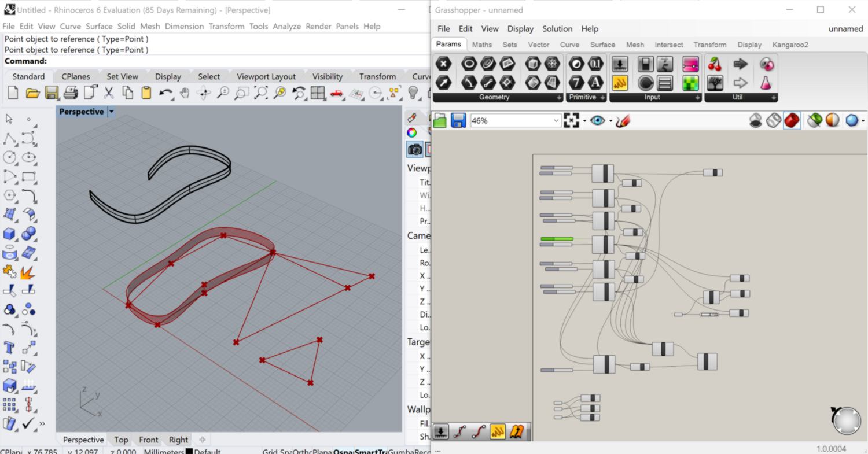Click the 'unnamed' document name button
Viewport: 868px width, 454px height.
(845, 28)
